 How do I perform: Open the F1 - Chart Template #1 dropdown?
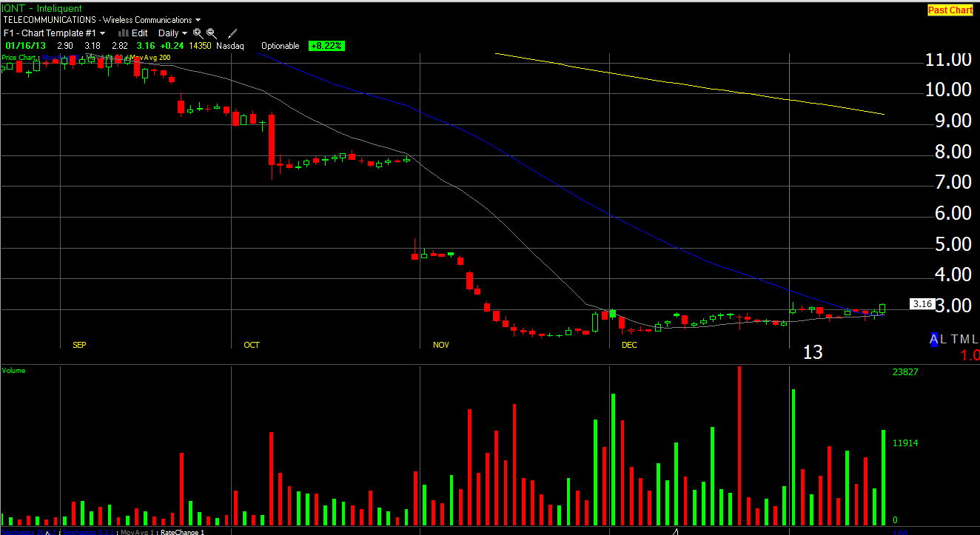coord(54,33)
